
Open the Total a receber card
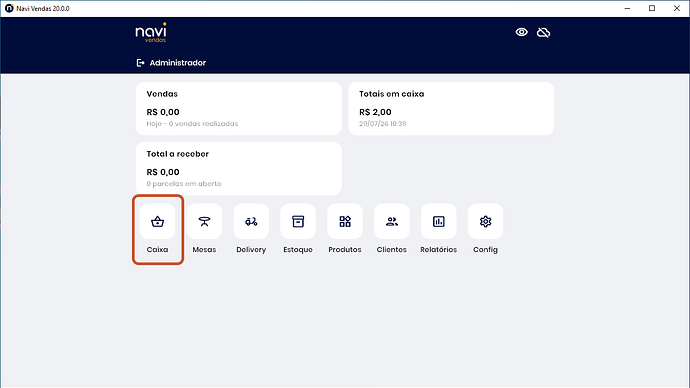click(x=239, y=168)
